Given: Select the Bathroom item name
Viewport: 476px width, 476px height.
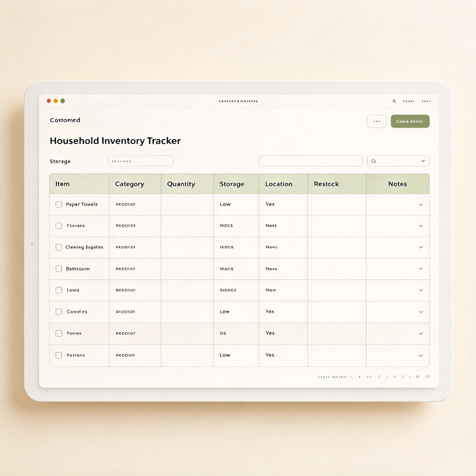Looking at the screenshot, I should pos(78,269).
